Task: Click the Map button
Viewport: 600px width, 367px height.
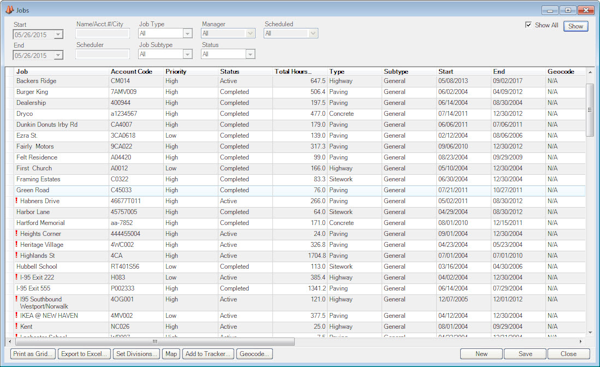Action: [x=171, y=354]
